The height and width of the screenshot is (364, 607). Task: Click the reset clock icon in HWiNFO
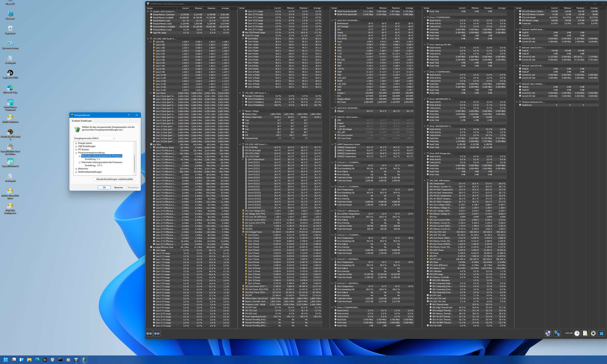[x=577, y=333]
